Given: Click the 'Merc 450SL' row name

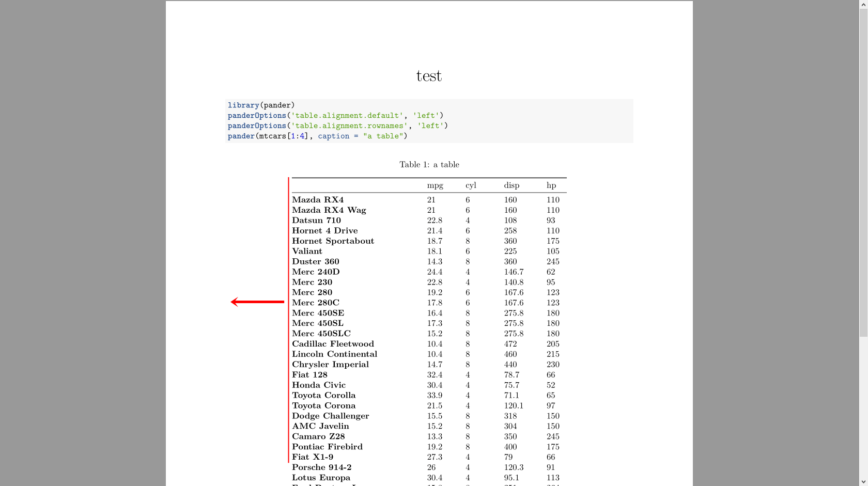Looking at the screenshot, I should click(318, 323).
